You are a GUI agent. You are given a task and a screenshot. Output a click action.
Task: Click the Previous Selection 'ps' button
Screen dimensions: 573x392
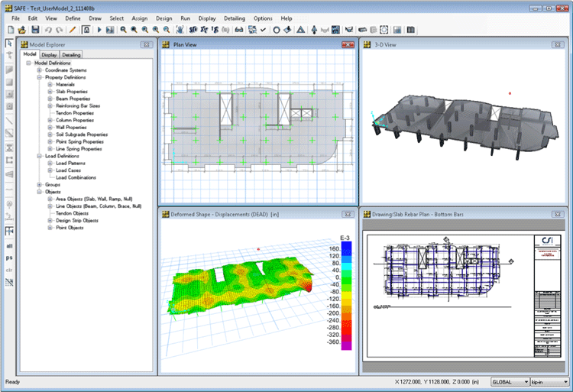coord(9,258)
